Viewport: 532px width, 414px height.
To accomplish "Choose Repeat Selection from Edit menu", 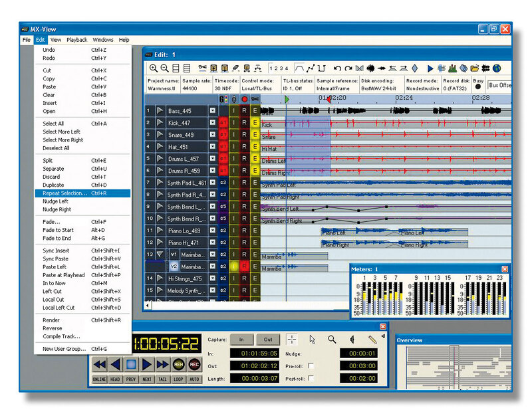I will coord(82,193).
